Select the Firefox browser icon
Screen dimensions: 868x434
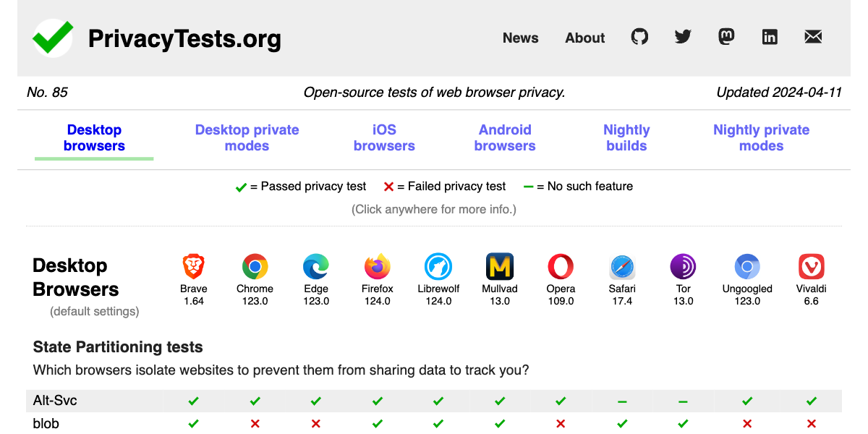pos(377,267)
